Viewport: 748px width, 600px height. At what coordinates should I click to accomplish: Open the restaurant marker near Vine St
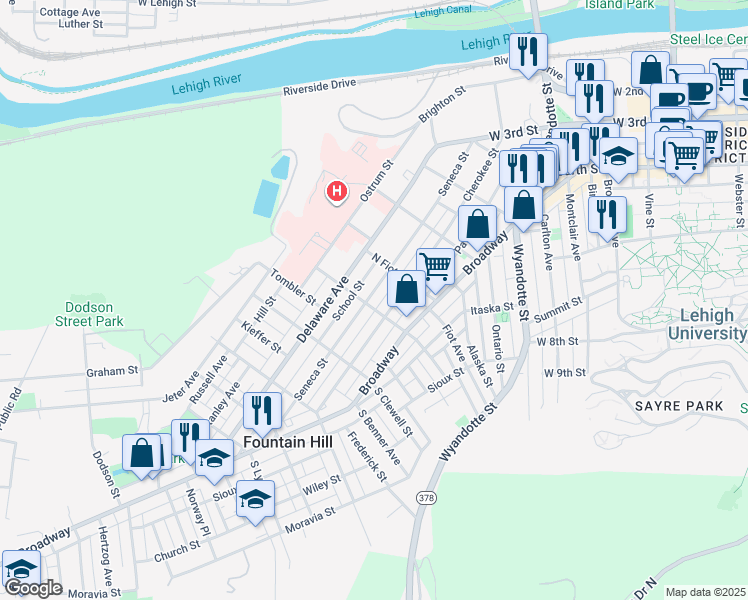pyautogui.click(x=607, y=214)
